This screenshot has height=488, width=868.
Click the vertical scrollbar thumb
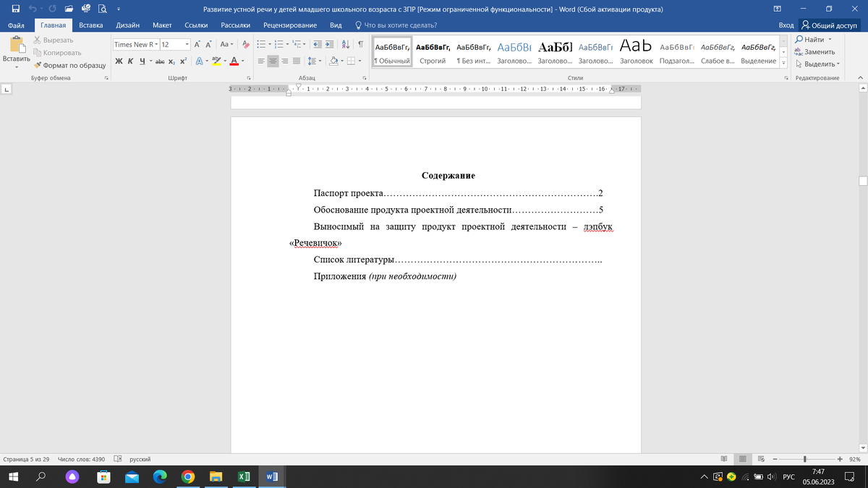[x=862, y=181]
